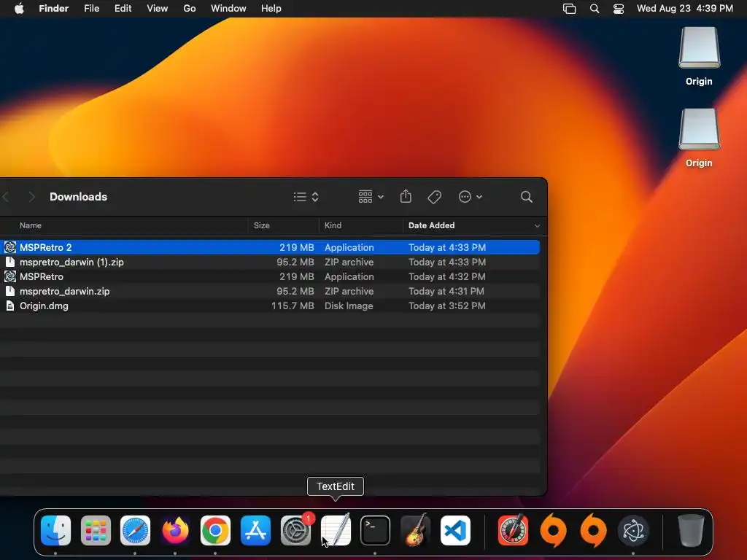Open System Settings with notification badge
This screenshot has width=747, height=560.
pyautogui.click(x=296, y=531)
